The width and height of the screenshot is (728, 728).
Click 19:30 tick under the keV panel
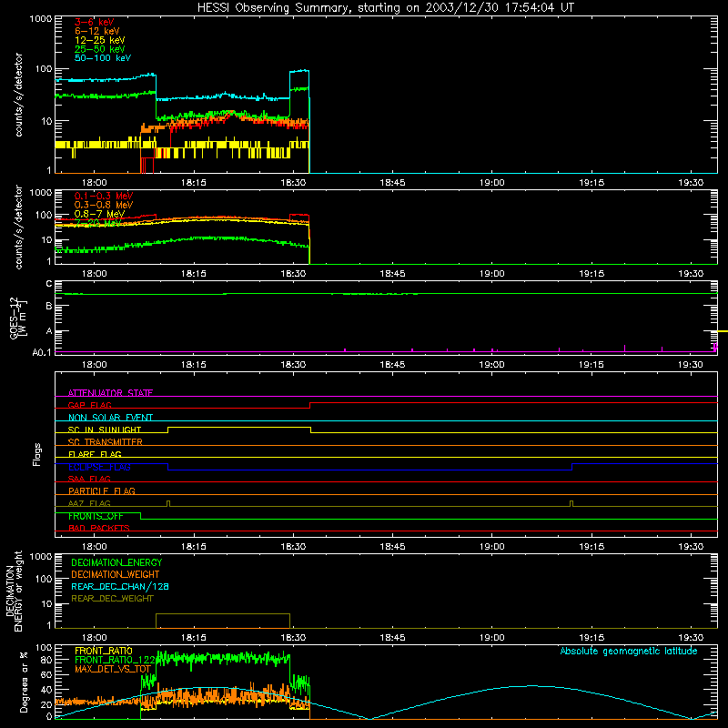click(691, 183)
